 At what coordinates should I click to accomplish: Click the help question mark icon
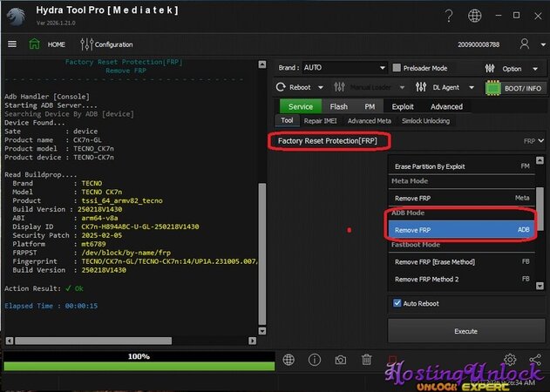(x=448, y=16)
